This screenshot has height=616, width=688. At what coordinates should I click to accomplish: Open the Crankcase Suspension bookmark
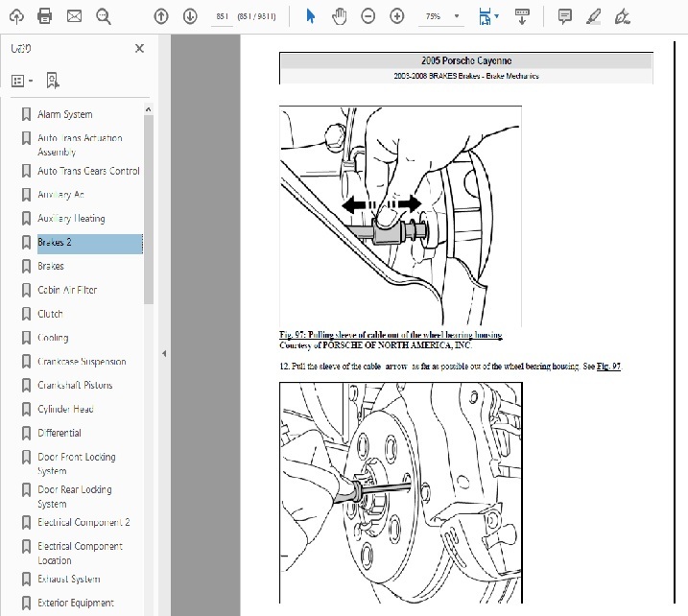(x=83, y=362)
